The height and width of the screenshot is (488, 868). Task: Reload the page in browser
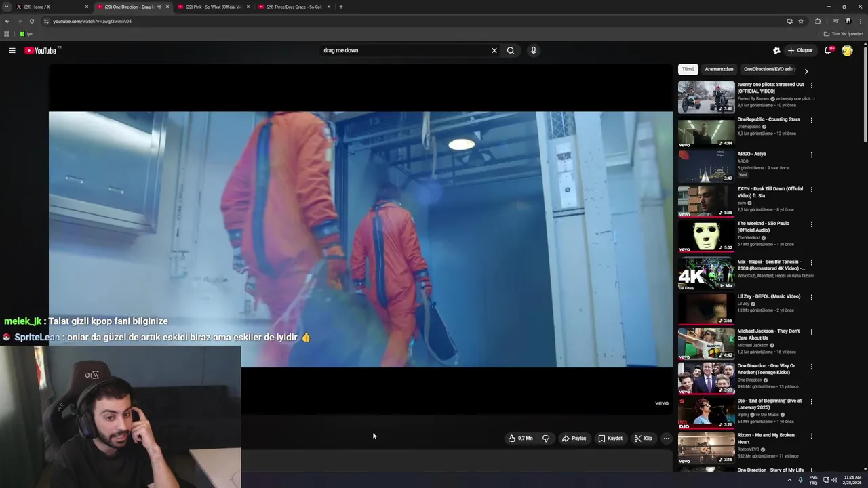click(31, 21)
